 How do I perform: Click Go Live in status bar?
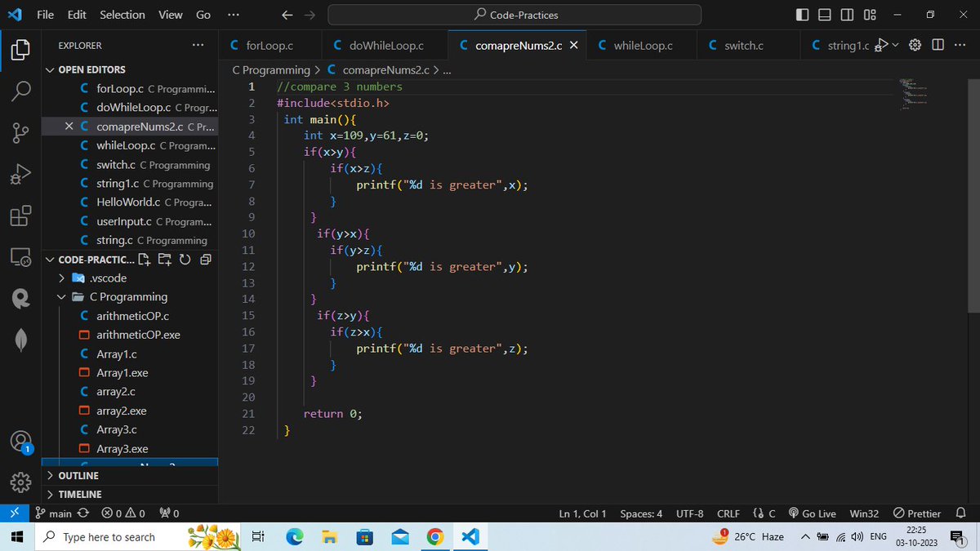click(813, 513)
